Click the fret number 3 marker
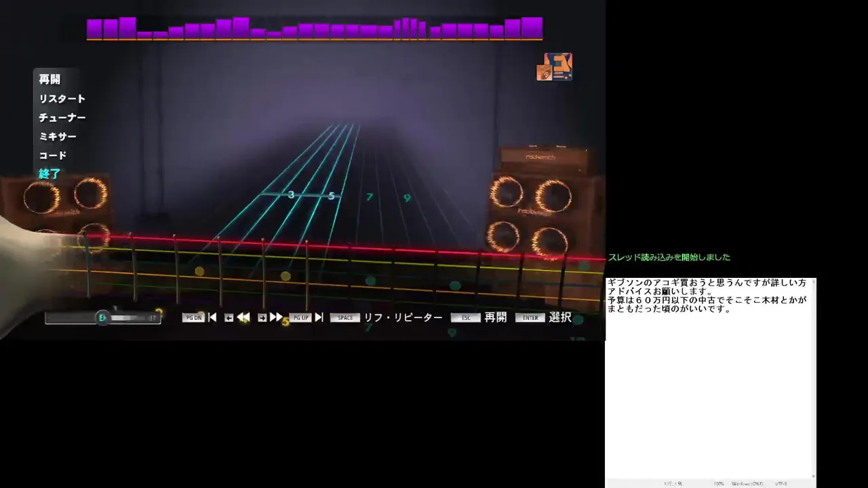This screenshot has width=868, height=488. [x=292, y=195]
